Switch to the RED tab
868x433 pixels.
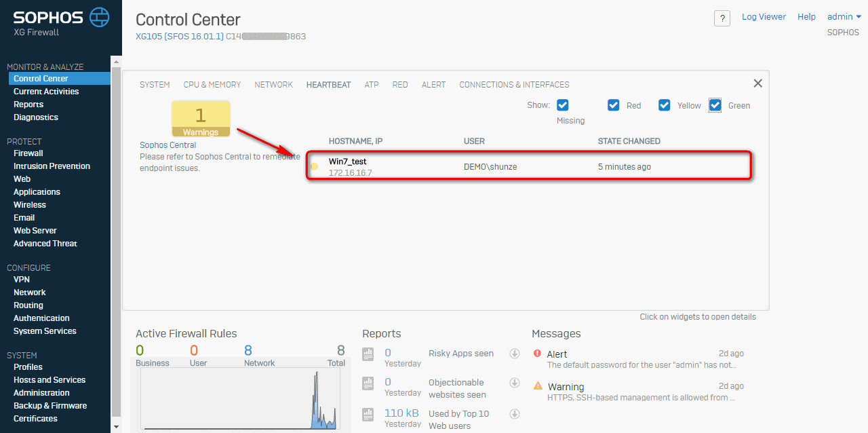pyautogui.click(x=400, y=85)
